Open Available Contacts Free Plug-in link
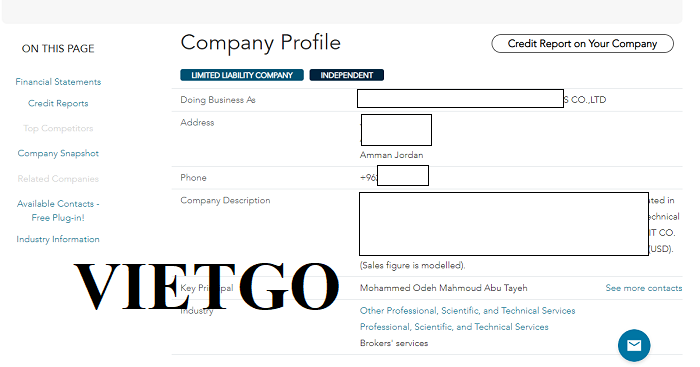 pos(58,211)
